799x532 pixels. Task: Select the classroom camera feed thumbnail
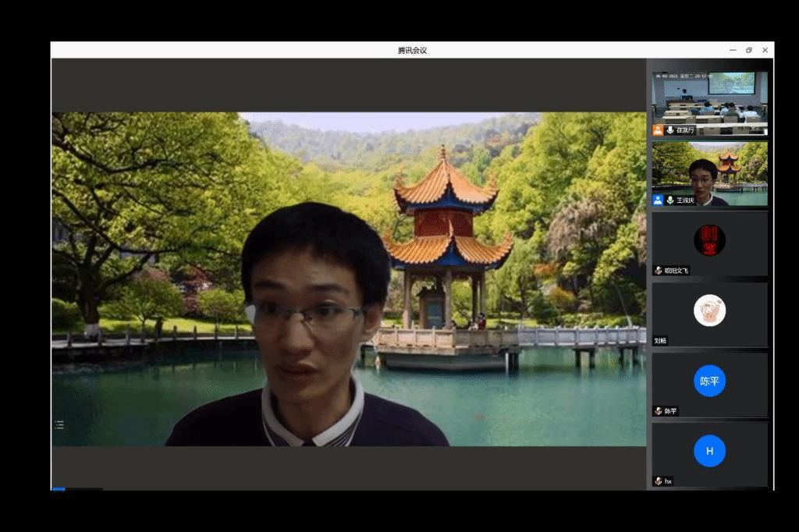pos(709,98)
